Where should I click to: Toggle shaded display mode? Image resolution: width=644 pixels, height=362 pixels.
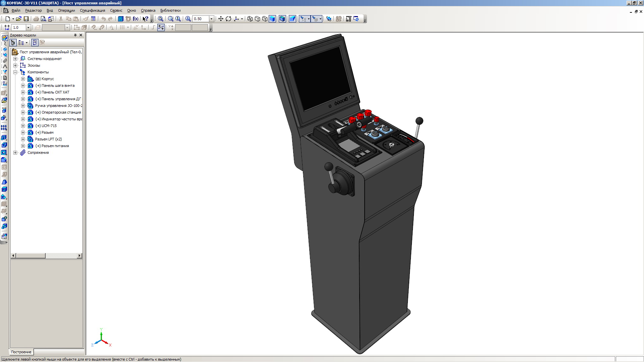coord(272,19)
